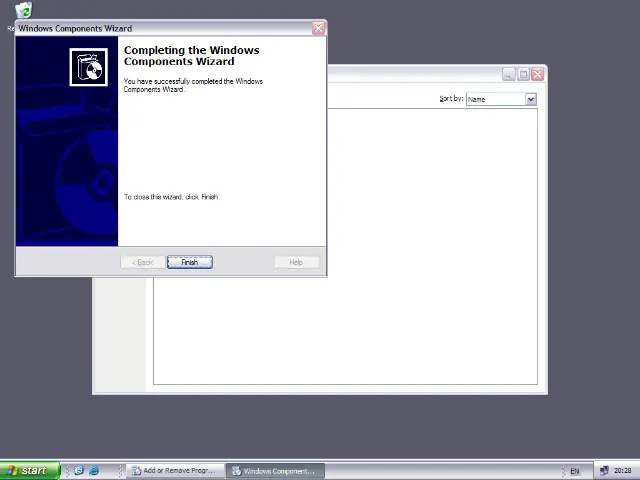Close the Add or Remove Programs window

tap(538, 74)
